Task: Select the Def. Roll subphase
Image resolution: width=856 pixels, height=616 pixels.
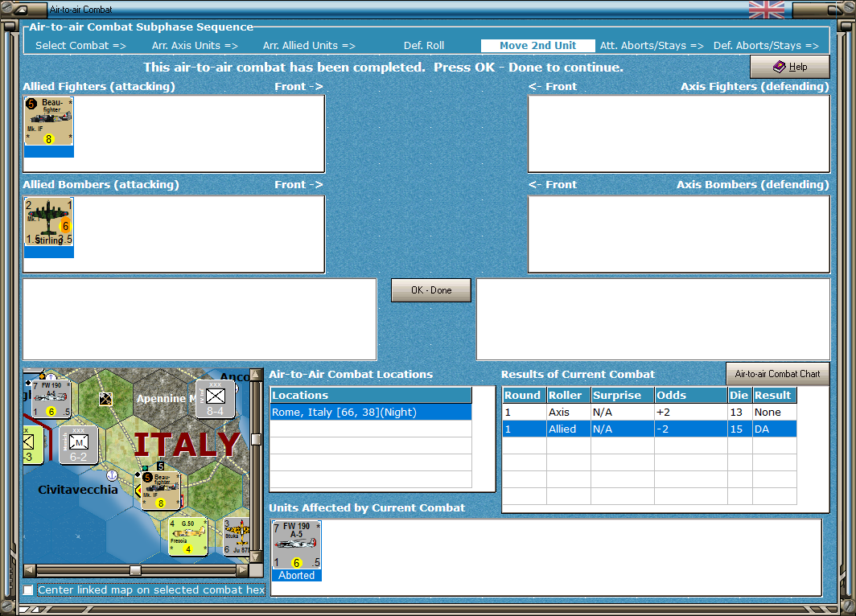Action: (424, 46)
